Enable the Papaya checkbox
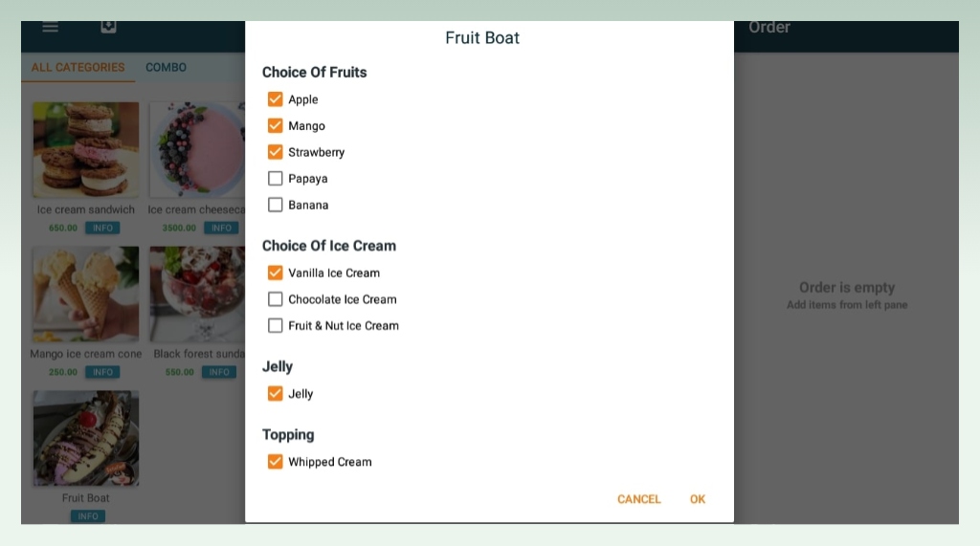980x546 pixels. click(275, 179)
